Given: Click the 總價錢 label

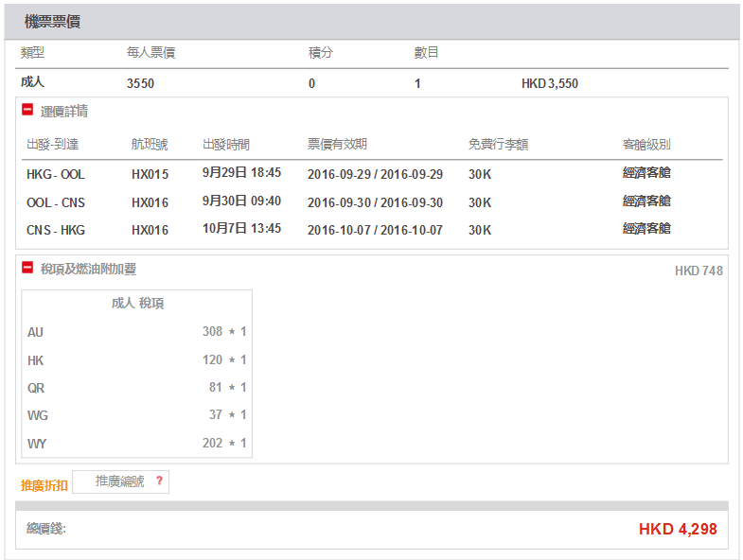Looking at the screenshot, I should [46, 528].
